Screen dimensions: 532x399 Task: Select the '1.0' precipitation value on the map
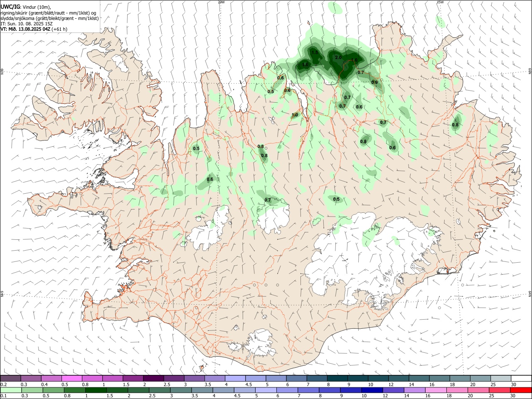coord(295,115)
